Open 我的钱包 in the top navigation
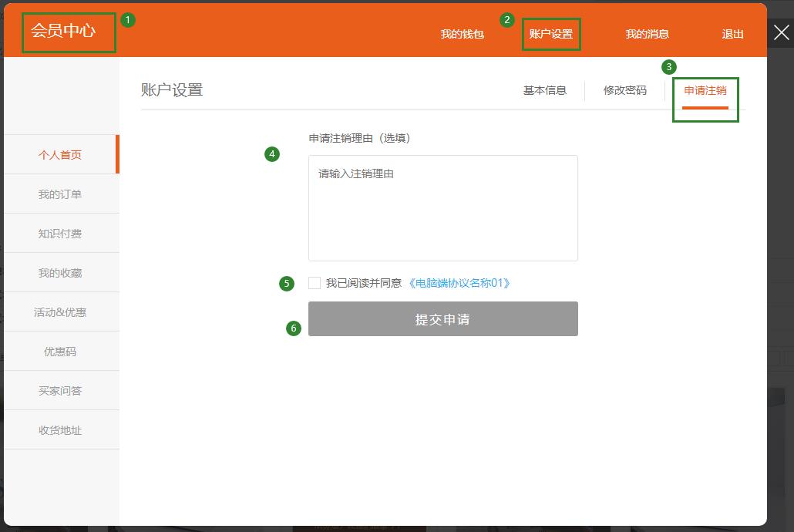Image resolution: width=794 pixels, height=532 pixels. click(462, 34)
